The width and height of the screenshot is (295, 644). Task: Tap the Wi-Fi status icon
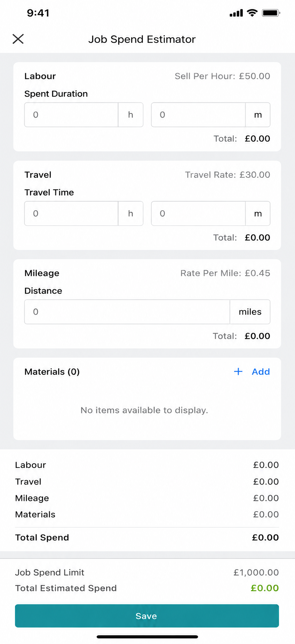(x=252, y=13)
